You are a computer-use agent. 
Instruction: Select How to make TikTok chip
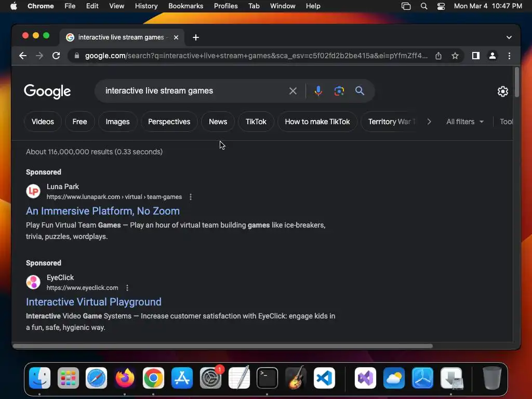click(x=317, y=122)
